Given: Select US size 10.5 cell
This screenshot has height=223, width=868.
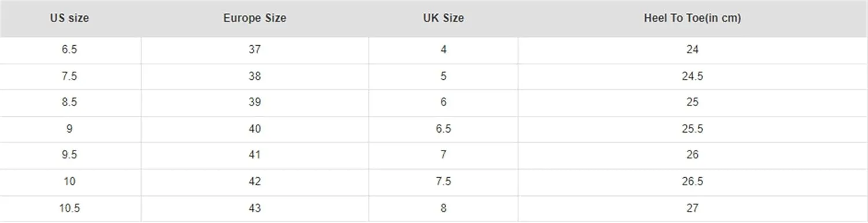Looking at the screenshot, I should click(x=69, y=209).
